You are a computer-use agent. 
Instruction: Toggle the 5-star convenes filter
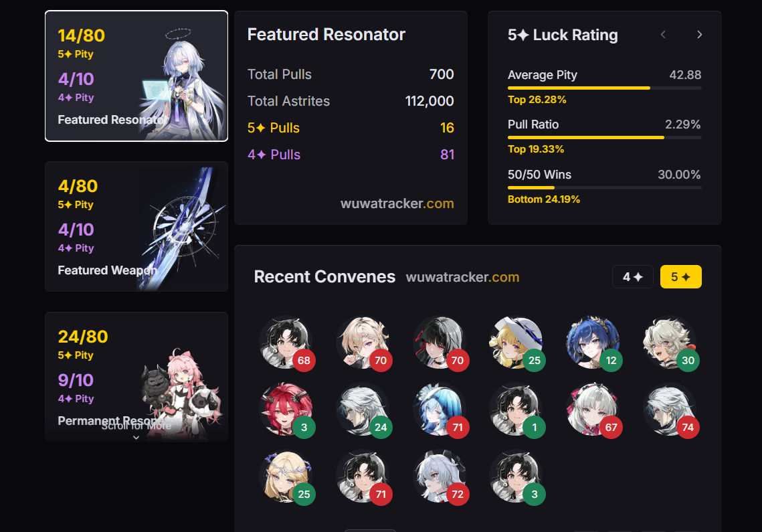(x=681, y=276)
